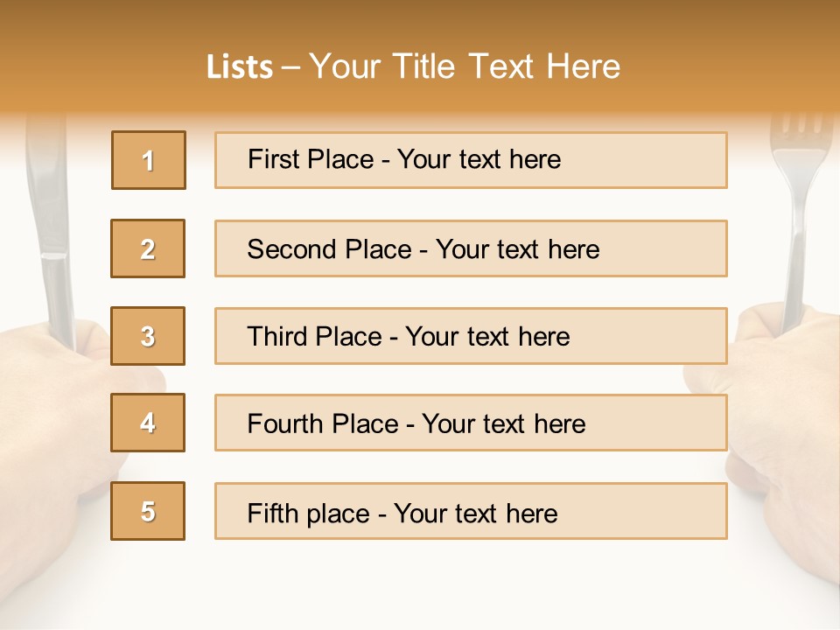
Task: Select the "Your Title Text Here" title text
Action: point(464,67)
